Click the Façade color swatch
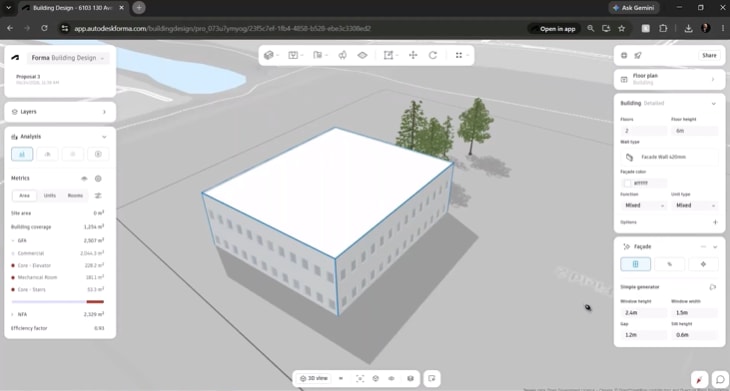 click(x=628, y=183)
